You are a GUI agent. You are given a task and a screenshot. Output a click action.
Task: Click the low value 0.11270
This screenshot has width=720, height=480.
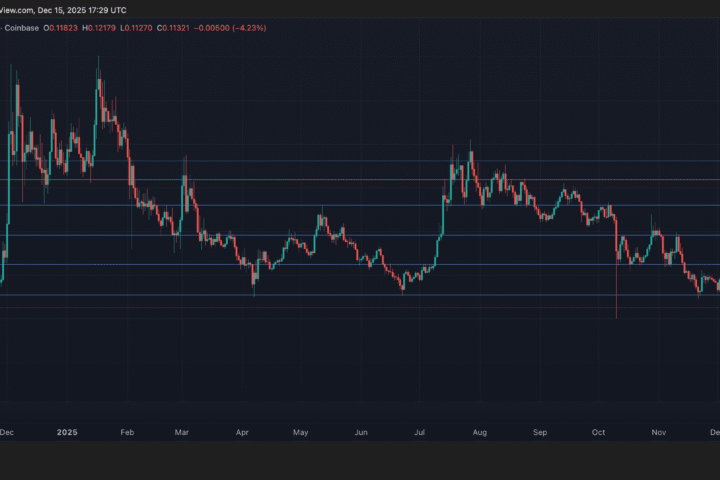point(139,28)
